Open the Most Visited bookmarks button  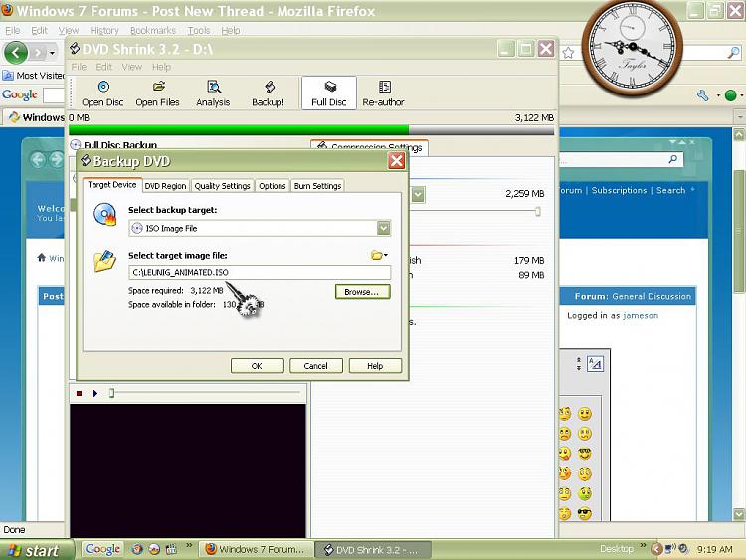pyautogui.click(x=33, y=76)
